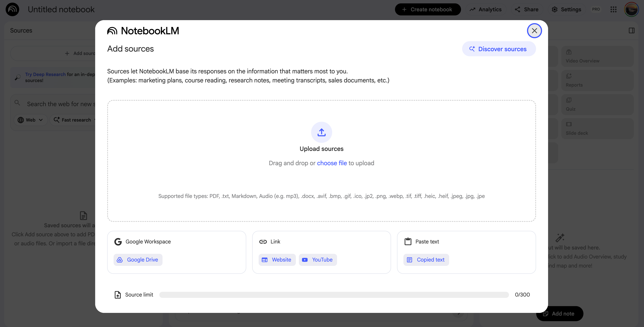Image resolution: width=644 pixels, height=327 pixels.
Task: Click the user profile avatar
Action: 631,9
